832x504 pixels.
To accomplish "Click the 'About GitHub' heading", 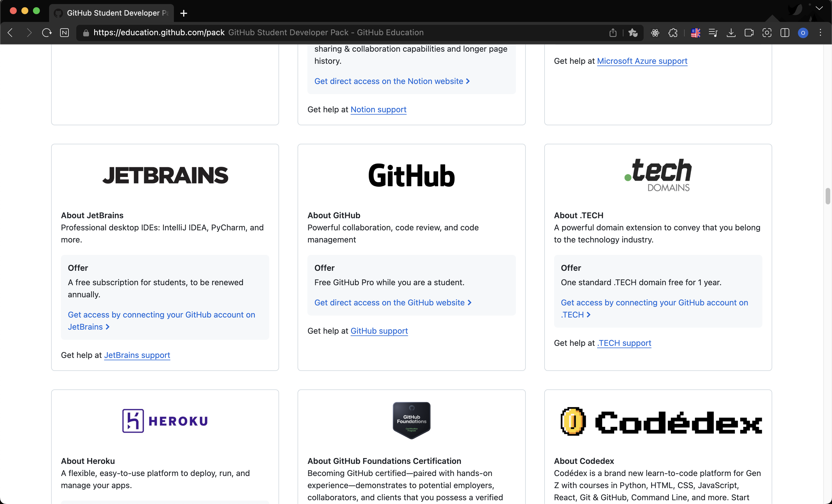I will click(x=334, y=215).
